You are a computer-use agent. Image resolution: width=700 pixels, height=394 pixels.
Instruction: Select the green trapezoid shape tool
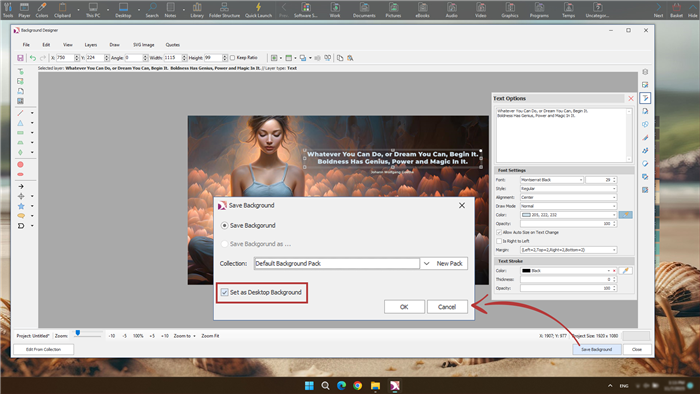tap(21, 142)
